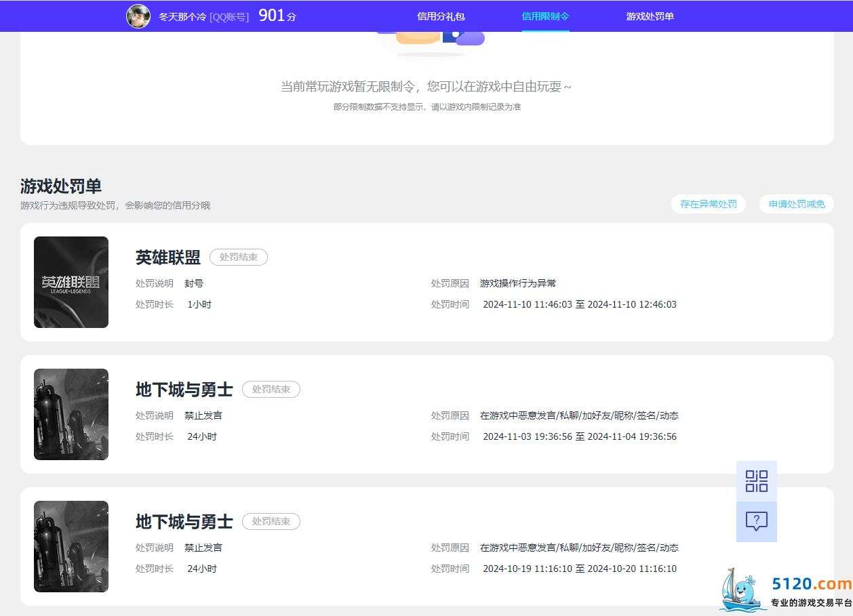The height and width of the screenshot is (616, 853).
Task: Click the 英雄联盟 title text
Action: pos(168,258)
